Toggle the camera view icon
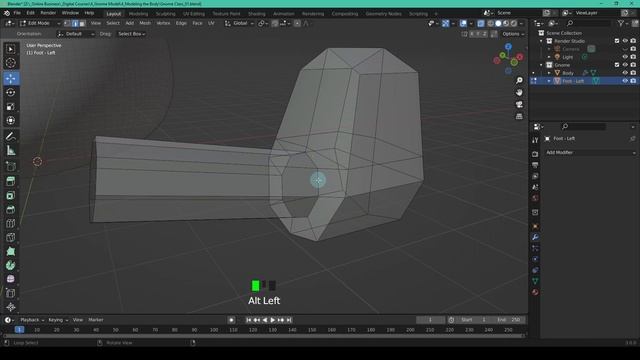 click(x=519, y=104)
